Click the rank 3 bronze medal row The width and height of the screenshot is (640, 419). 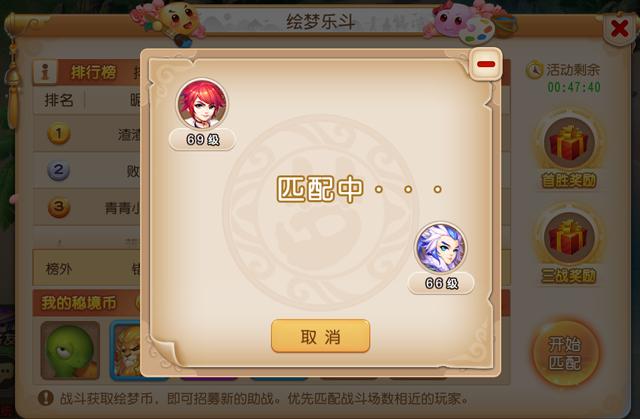(87, 207)
